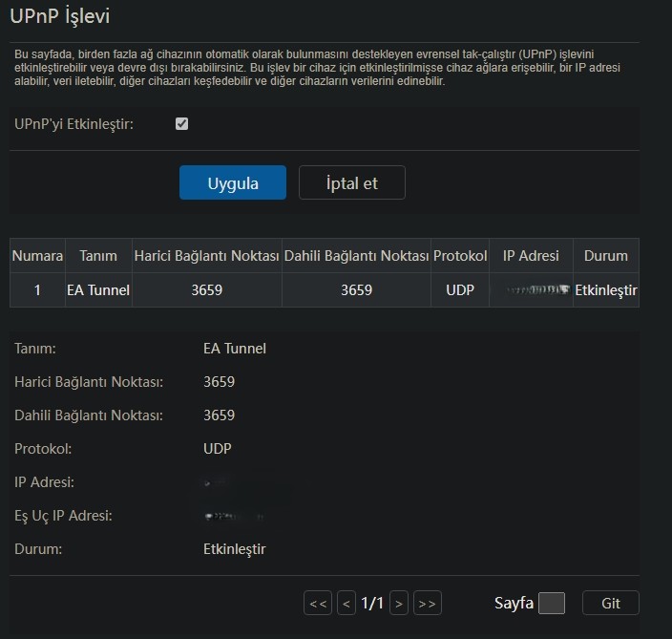
Task: Click the Durum column header
Action: click(606, 256)
